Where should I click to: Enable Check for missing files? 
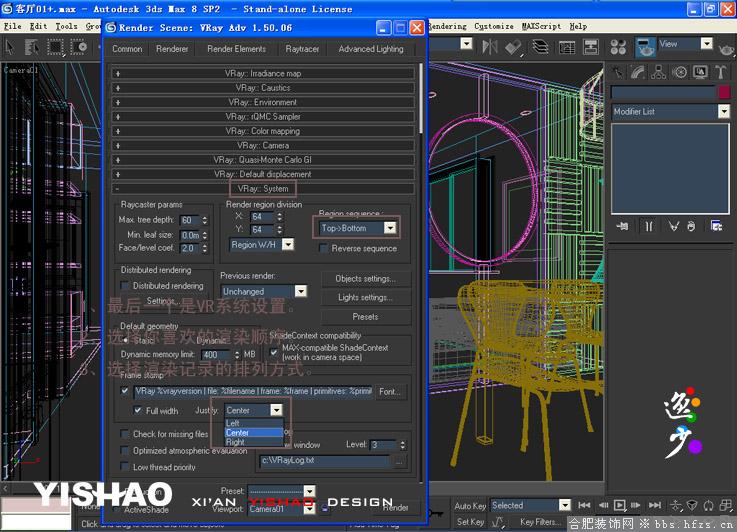click(125, 434)
